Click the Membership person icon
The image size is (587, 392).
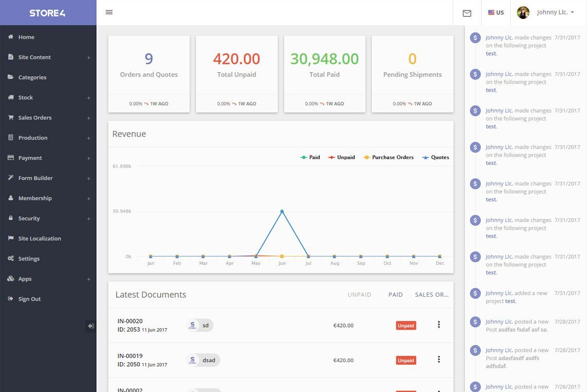pos(10,198)
